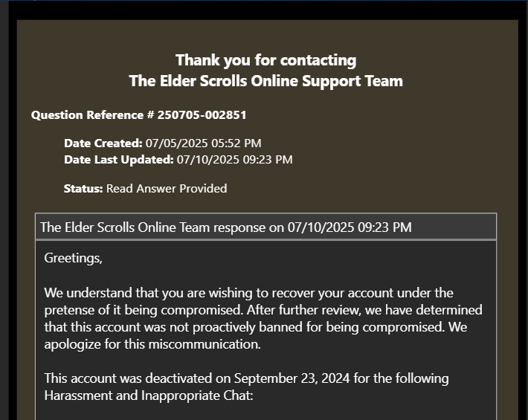The image size is (528, 420).
Task: Click 'apologize for this miscommunication' text
Action: click(x=152, y=345)
